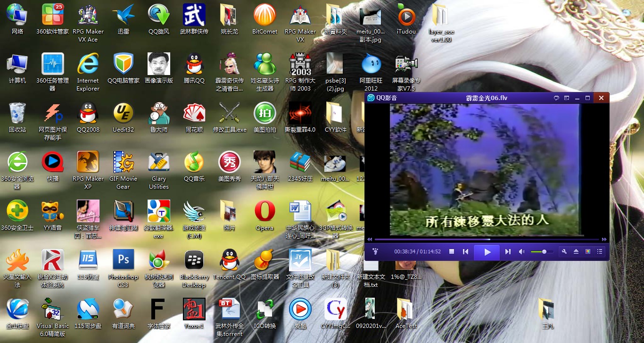Screen dimensions: 644x343
Task: Select the Visual Basic 6.0精简版 desktop icon
Action: click(52, 317)
